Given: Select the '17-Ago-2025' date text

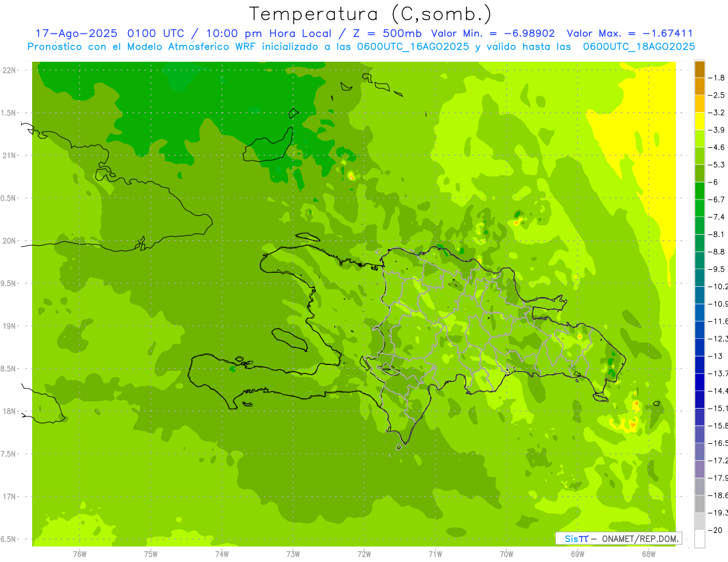Looking at the screenshot, I should (77, 33).
